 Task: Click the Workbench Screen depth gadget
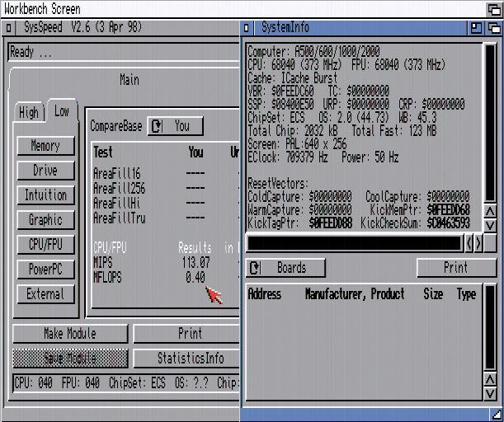click(494, 8)
